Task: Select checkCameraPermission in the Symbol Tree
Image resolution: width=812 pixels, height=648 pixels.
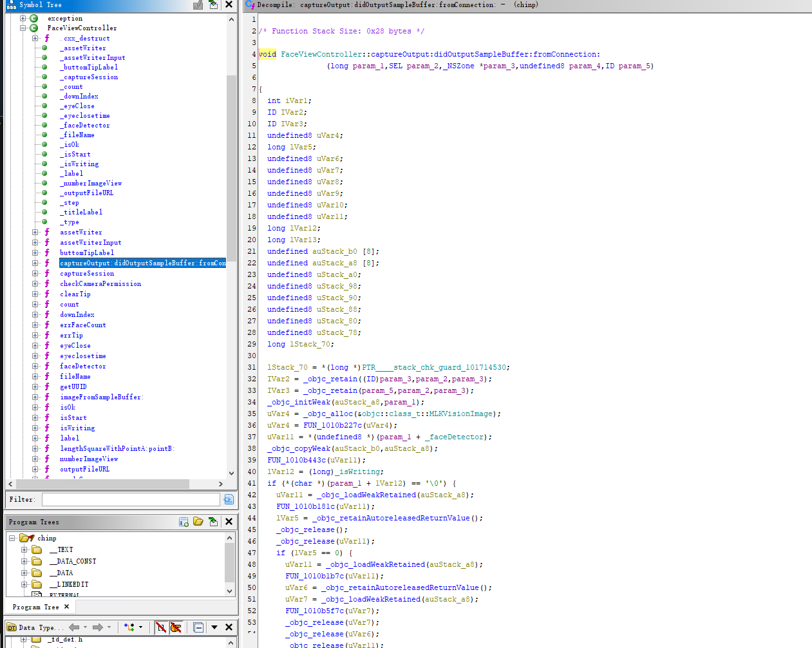Action: 100,283
